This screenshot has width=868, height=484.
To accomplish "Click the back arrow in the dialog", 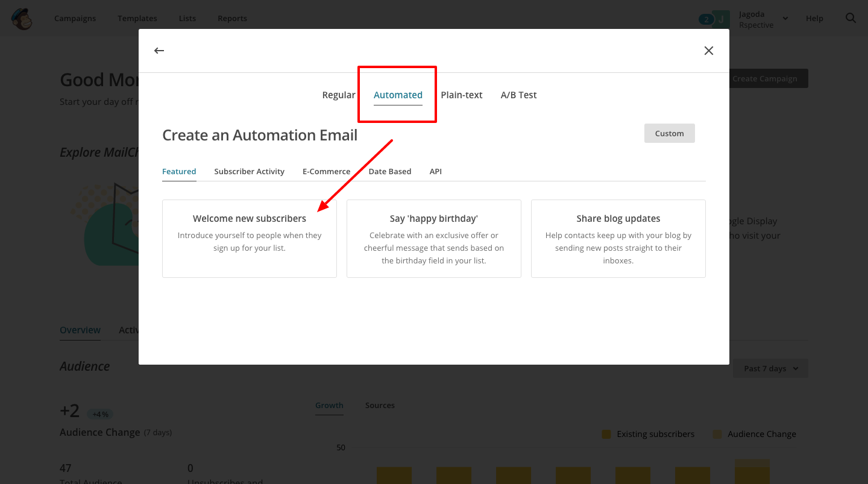I will tap(159, 51).
